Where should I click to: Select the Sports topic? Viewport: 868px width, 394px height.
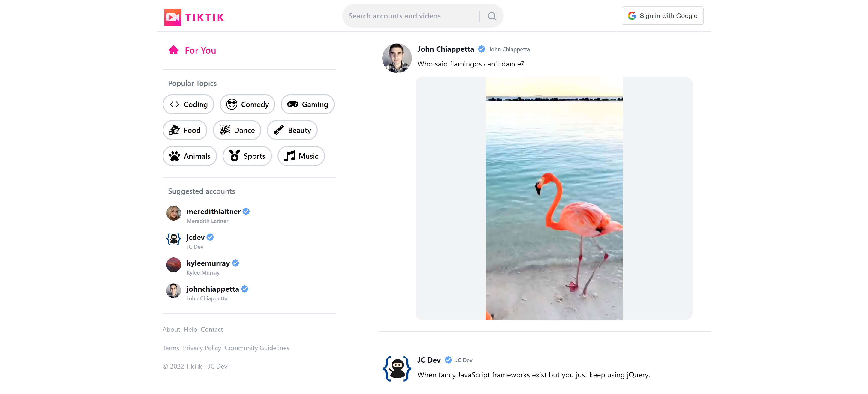click(247, 156)
